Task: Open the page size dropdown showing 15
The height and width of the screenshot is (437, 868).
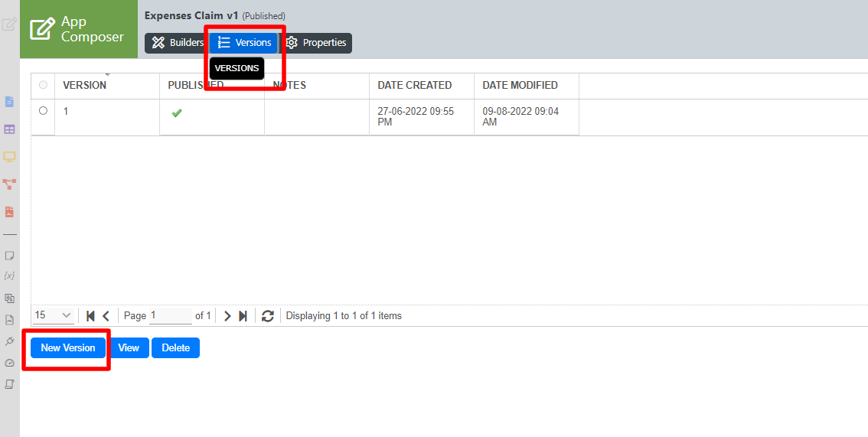Action: (53, 315)
